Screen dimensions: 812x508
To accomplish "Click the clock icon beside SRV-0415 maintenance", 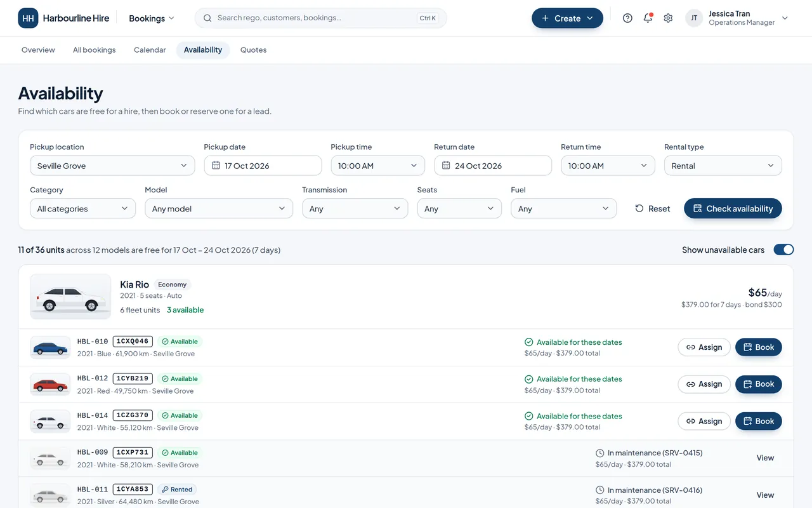I will pyautogui.click(x=600, y=453).
